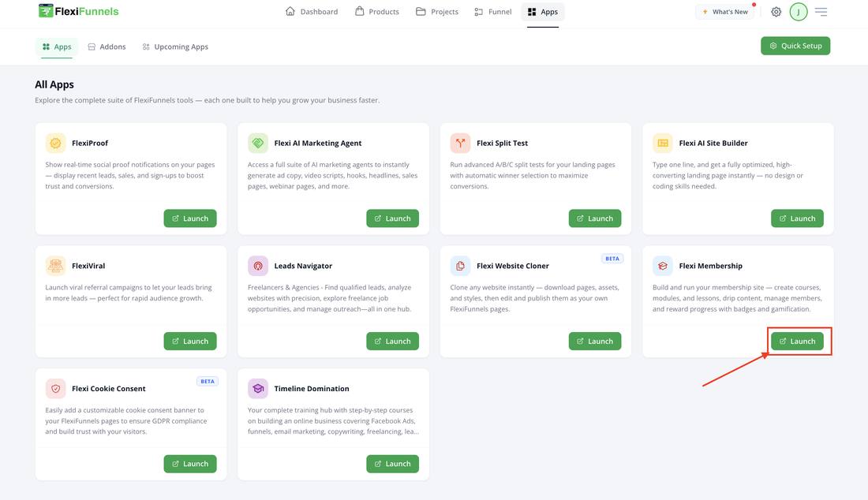Click the Leads Navigator target icon
The height and width of the screenshot is (500, 868).
258,266
